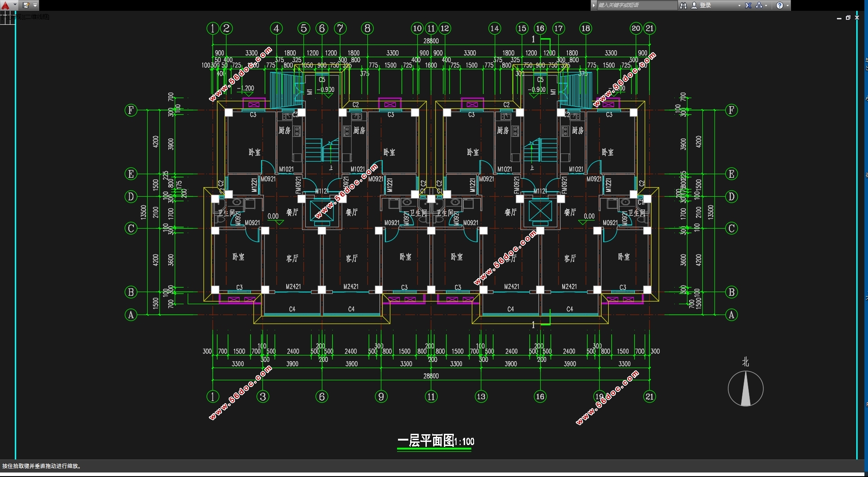Screen dimensions: 868x477
Task: Expand the arrow left of the search box
Action: tap(594, 5)
